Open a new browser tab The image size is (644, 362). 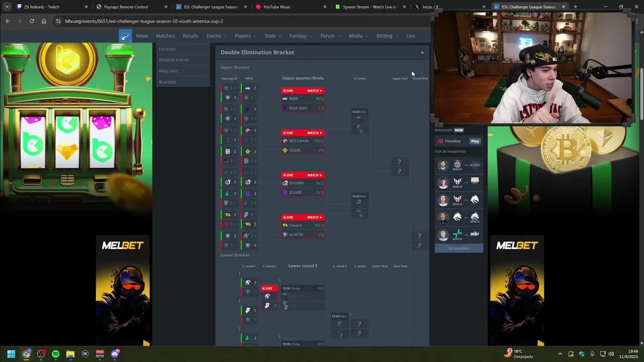tap(575, 7)
